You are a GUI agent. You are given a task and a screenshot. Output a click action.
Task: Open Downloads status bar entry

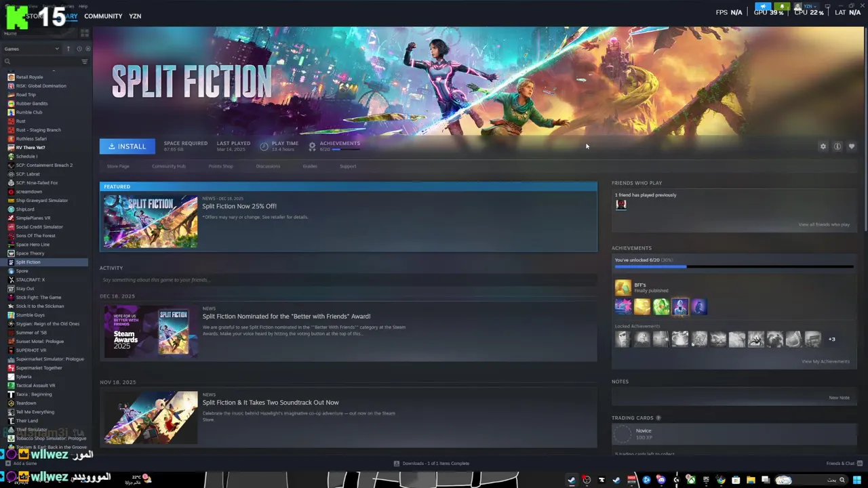432,464
